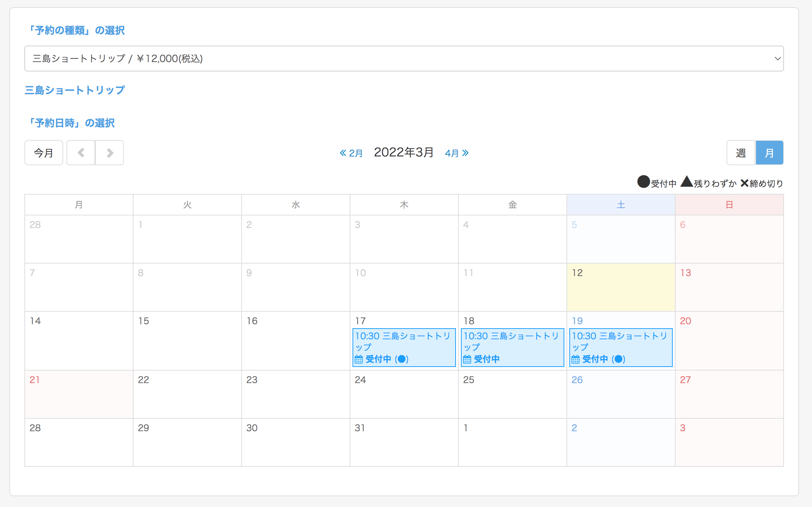Click the double chevron beside 4月
The height and width of the screenshot is (507, 812).
pyautogui.click(x=466, y=153)
